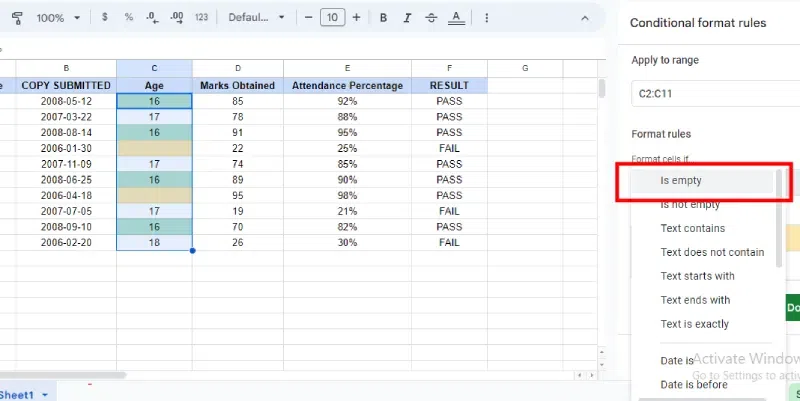Open the 100% zoom dropdown
The width and height of the screenshot is (800, 401).
tap(58, 18)
